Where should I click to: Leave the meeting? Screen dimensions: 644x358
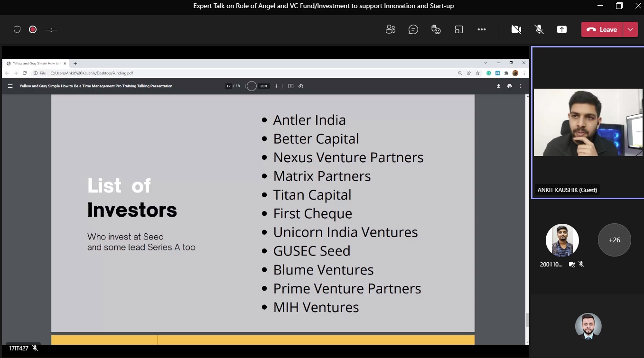pos(602,29)
